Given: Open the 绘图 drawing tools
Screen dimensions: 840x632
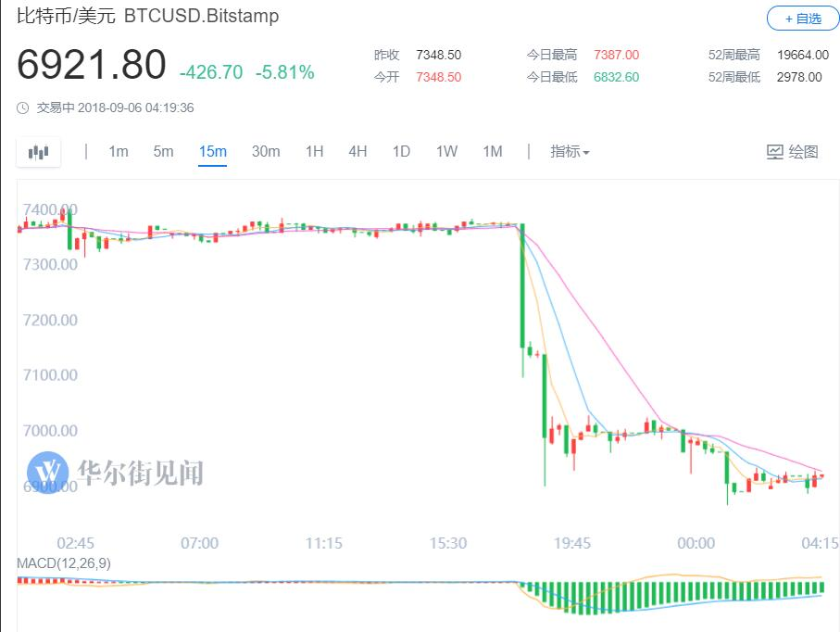Looking at the screenshot, I should coord(793,152).
